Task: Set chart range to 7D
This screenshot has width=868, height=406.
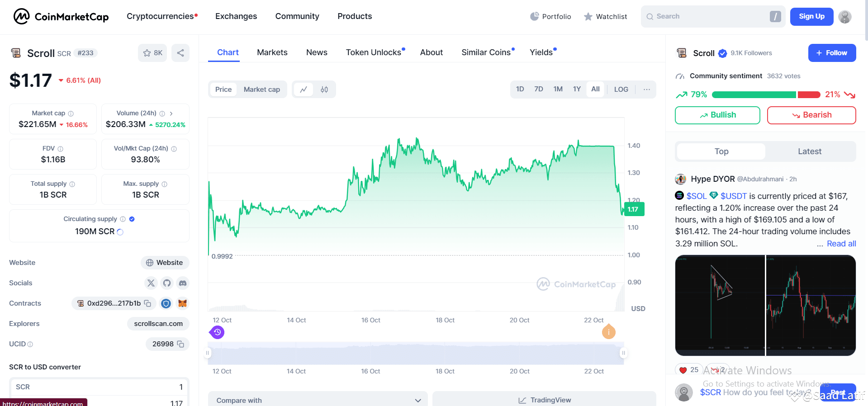Action: pyautogui.click(x=539, y=90)
